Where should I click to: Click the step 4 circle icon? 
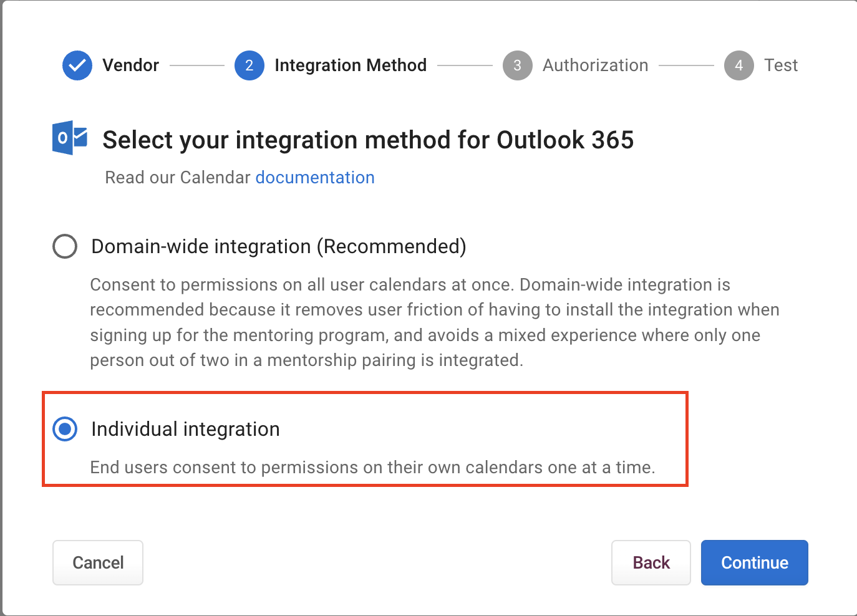coord(738,65)
